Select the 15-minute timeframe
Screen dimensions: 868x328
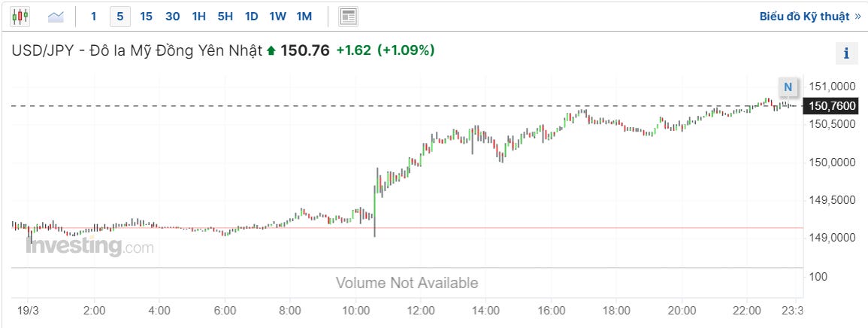pyautogui.click(x=146, y=16)
